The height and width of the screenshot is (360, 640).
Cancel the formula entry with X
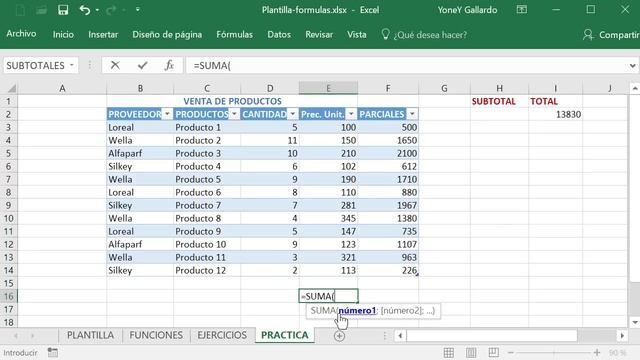click(x=115, y=65)
